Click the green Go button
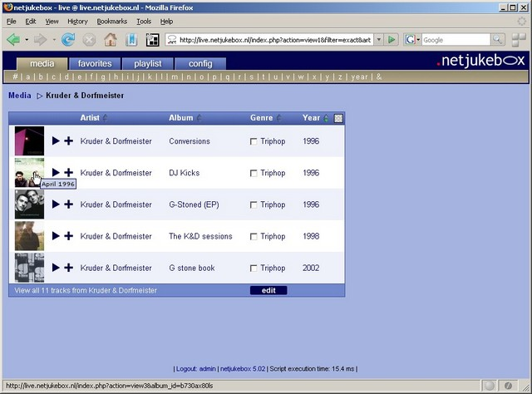This screenshot has height=394, width=532. point(392,40)
